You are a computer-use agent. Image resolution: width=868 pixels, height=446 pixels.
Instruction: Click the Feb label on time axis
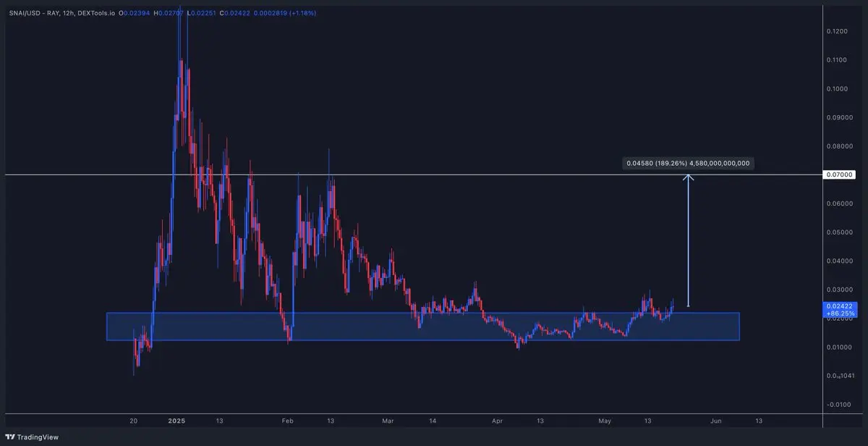(289, 420)
